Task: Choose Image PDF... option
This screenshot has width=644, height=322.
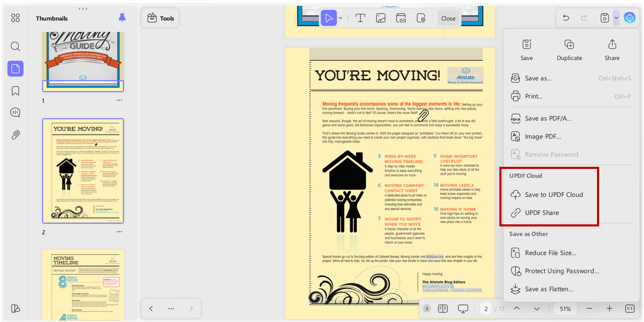Action: click(571, 136)
